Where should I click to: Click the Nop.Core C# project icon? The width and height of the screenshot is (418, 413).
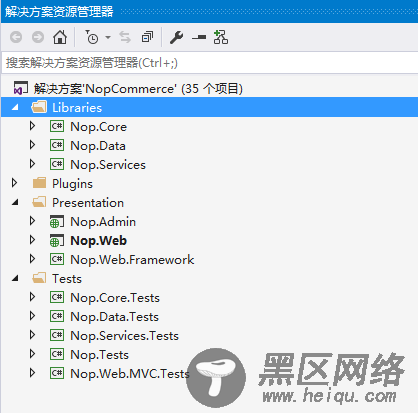(x=57, y=126)
